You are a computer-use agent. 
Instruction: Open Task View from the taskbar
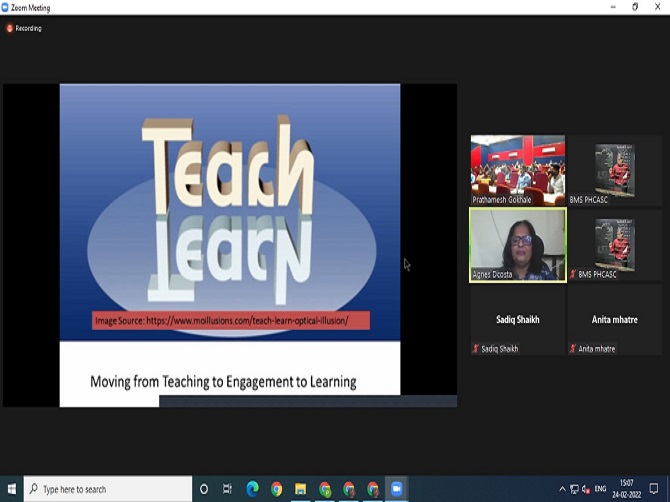[x=228, y=489]
